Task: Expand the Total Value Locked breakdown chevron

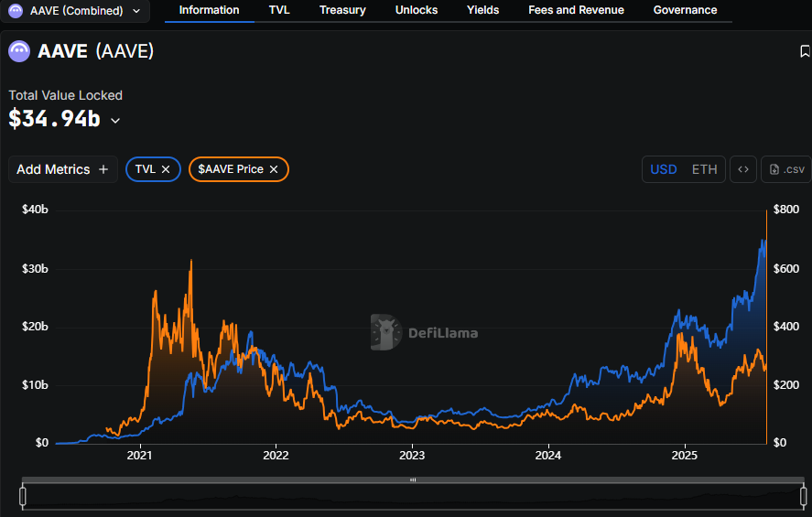Action: point(115,121)
